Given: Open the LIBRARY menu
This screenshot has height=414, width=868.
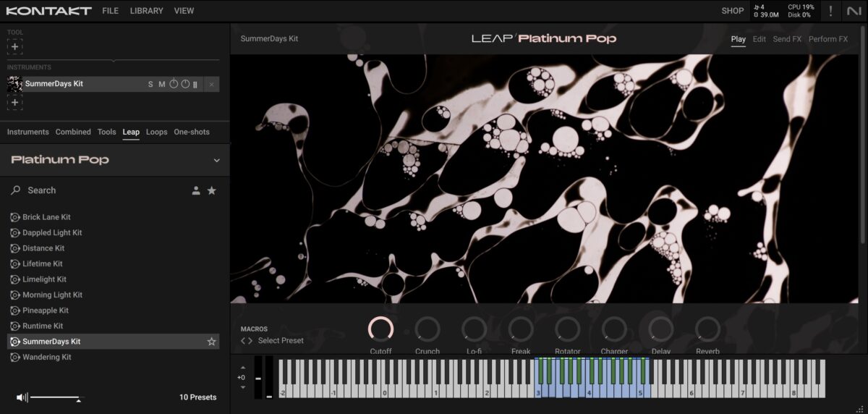Looking at the screenshot, I should coord(147,11).
